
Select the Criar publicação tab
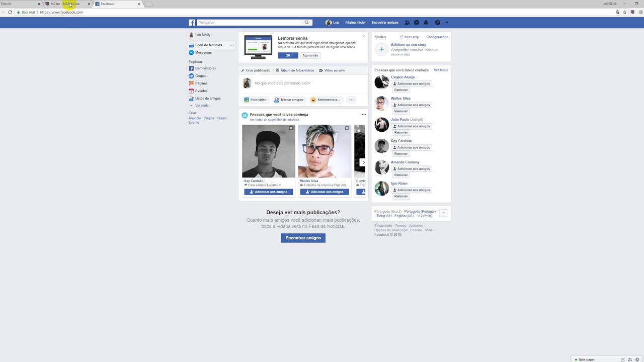(256, 70)
